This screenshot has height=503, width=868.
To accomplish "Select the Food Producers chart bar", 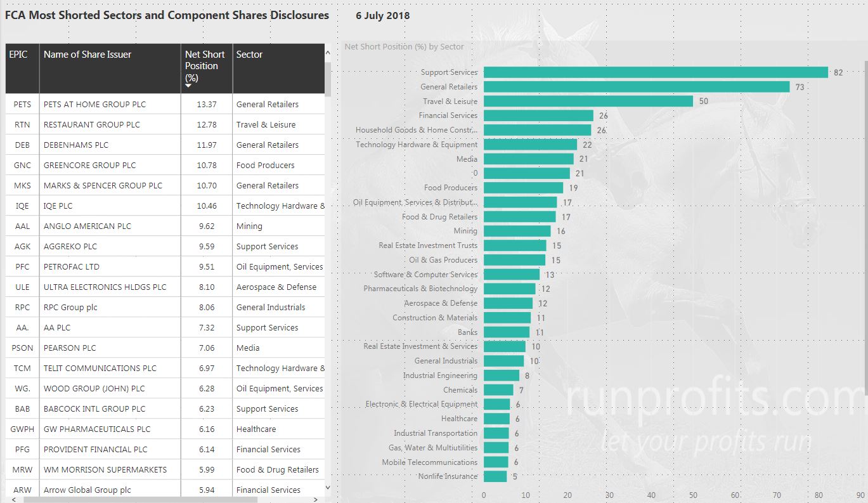I will click(523, 188).
